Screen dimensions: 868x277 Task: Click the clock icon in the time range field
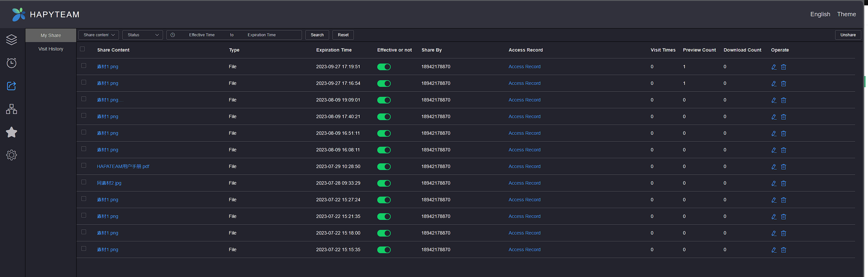click(173, 35)
